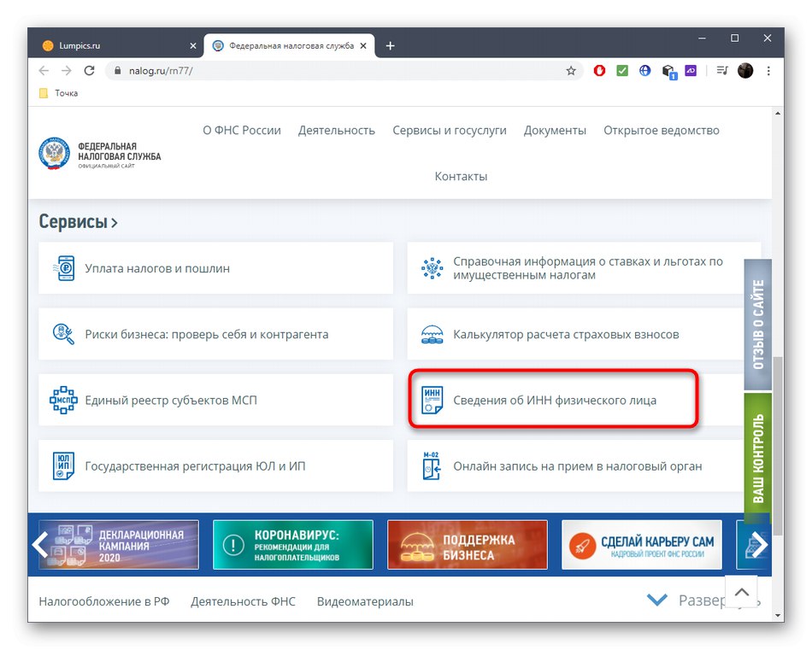Show previous banner with left arrow
The width and height of the screenshot is (812, 650).
click(40, 544)
